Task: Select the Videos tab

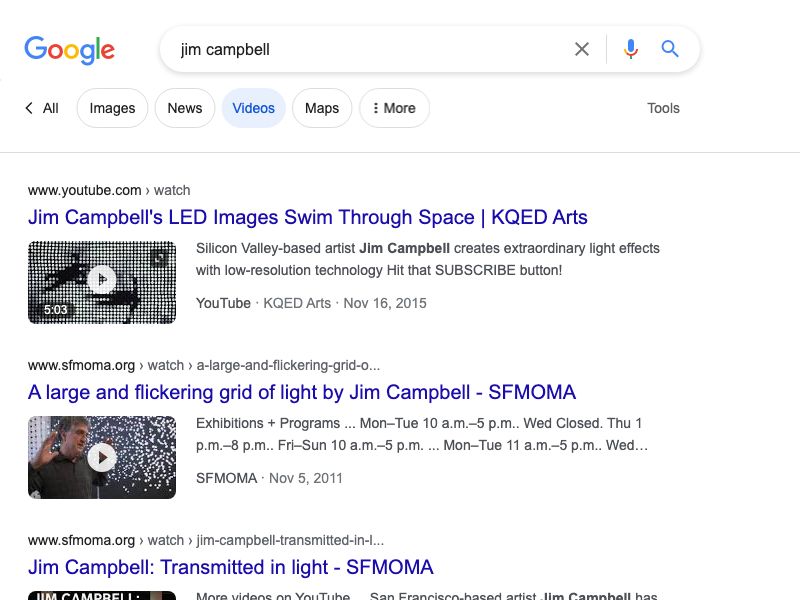Action: 254,108
